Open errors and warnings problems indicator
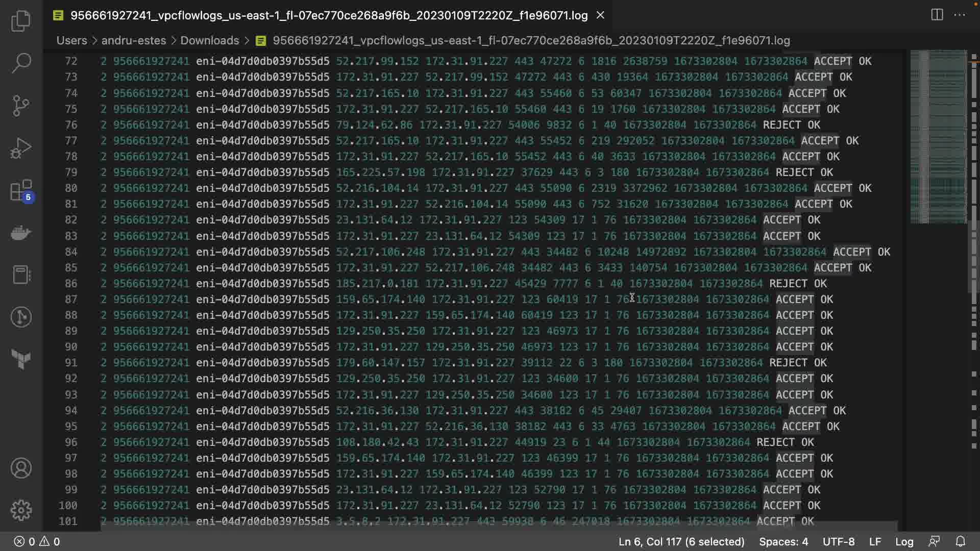 point(37,541)
